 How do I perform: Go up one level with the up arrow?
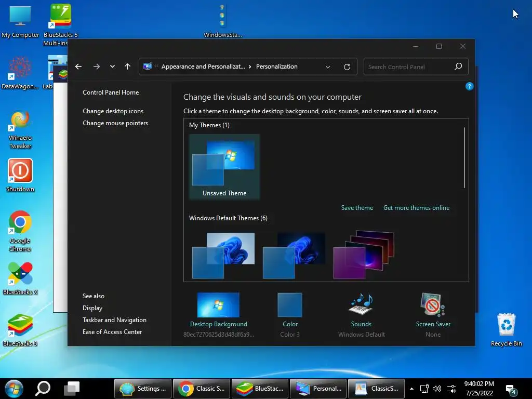128,66
